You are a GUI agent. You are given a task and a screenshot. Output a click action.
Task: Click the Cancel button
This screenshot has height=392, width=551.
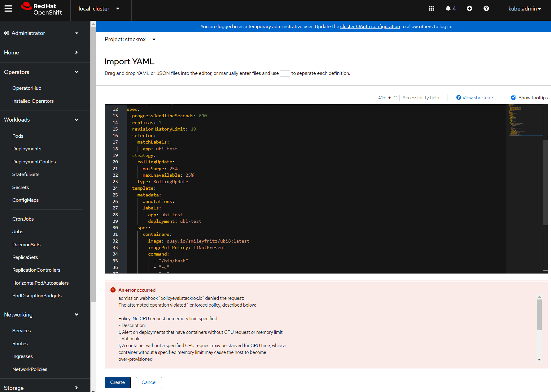[149, 382]
